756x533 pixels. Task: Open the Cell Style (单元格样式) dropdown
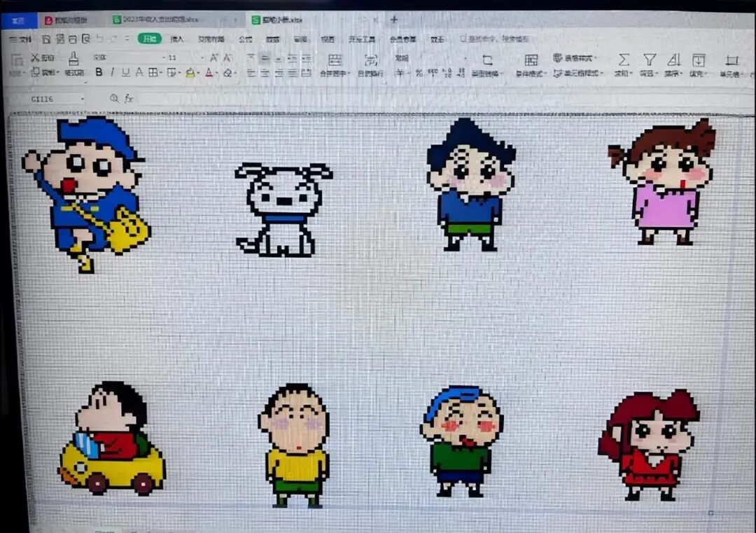(578, 73)
